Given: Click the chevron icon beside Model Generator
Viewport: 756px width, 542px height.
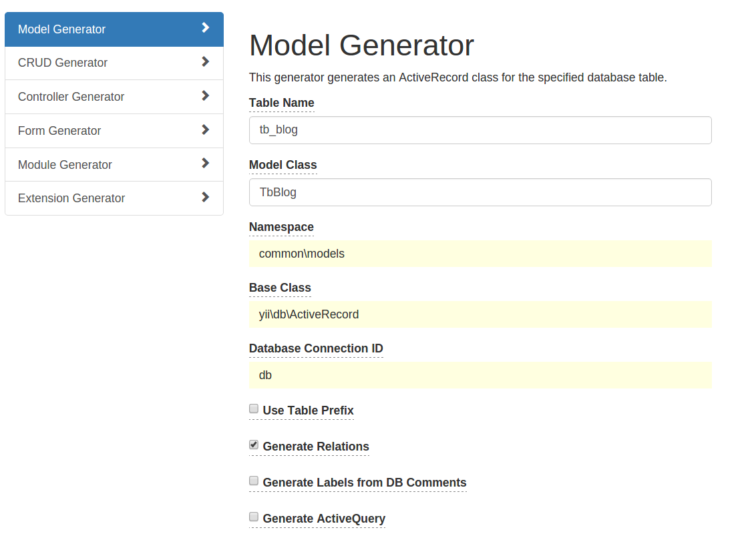Looking at the screenshot, I should click(x=206, y=28).
